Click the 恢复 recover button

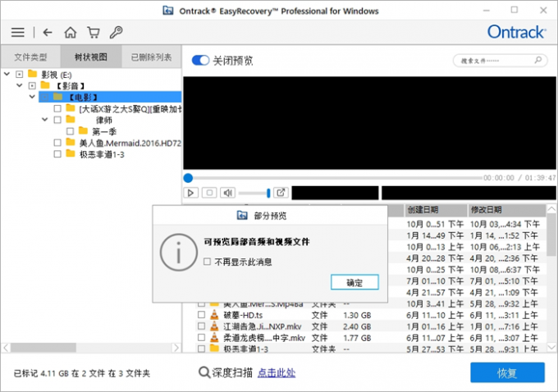point(506,372)
